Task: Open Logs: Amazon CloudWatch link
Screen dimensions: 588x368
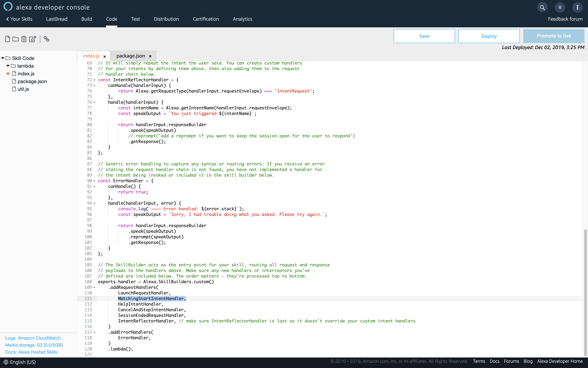Action: tap(33, 338)
